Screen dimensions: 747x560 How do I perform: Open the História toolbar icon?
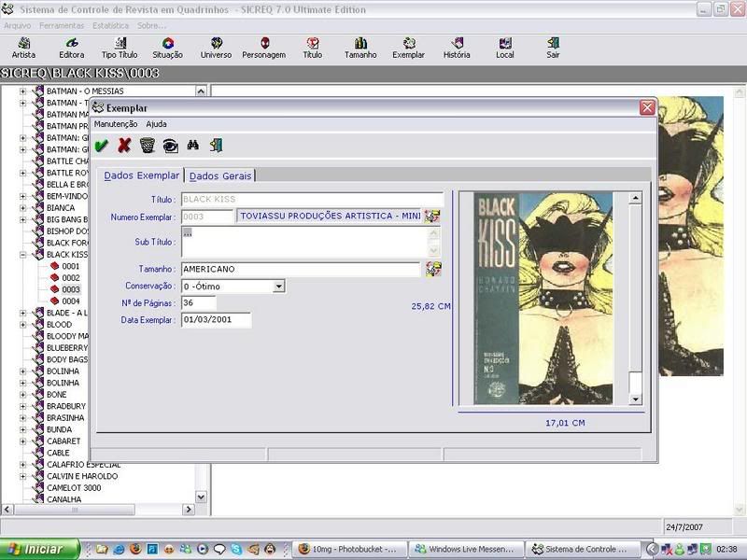click(x=457, y=48)
